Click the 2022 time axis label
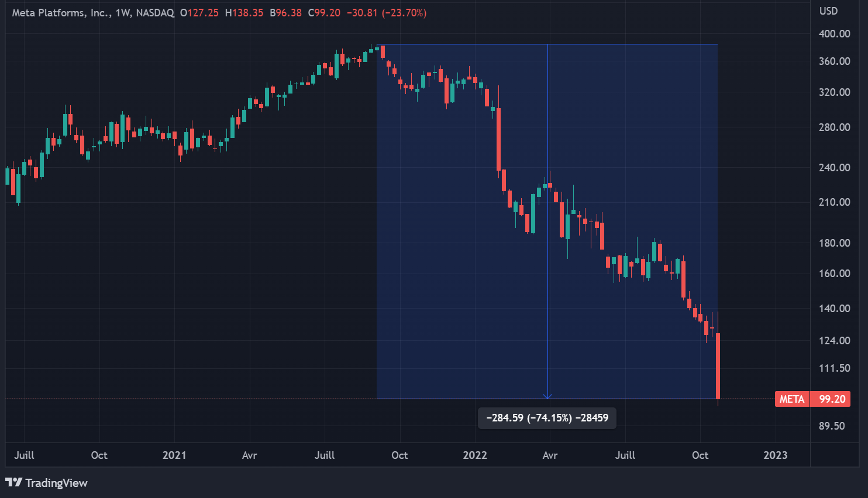The height and width of the screenshot is (498, 868). pyautogui.click(x=475, y=455)
